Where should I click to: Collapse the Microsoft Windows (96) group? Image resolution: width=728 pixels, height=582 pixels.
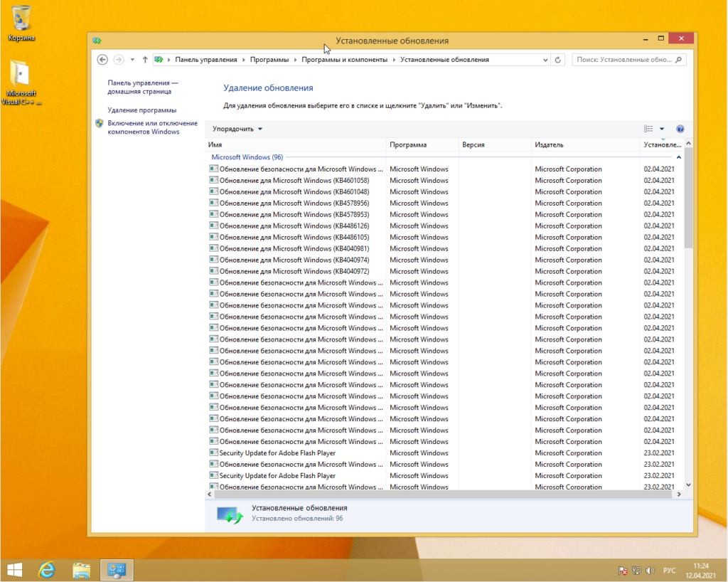tap(679, 157)
